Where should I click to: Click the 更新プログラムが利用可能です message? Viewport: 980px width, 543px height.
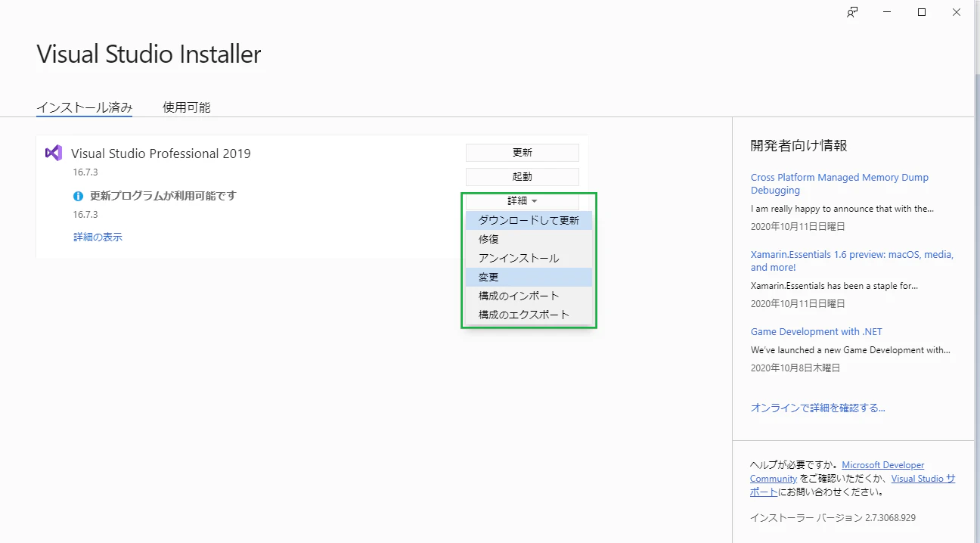coord(163,196)
